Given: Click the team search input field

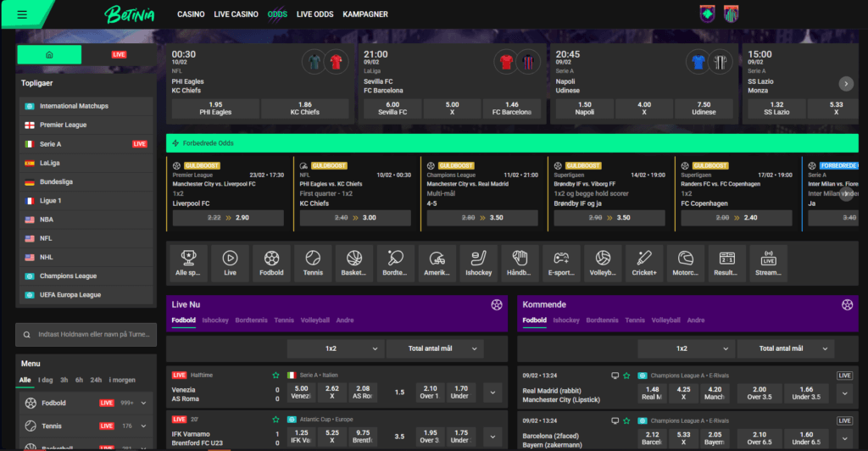Looking at the screenshot, I should pyautogui.click(x=86, y=335).
